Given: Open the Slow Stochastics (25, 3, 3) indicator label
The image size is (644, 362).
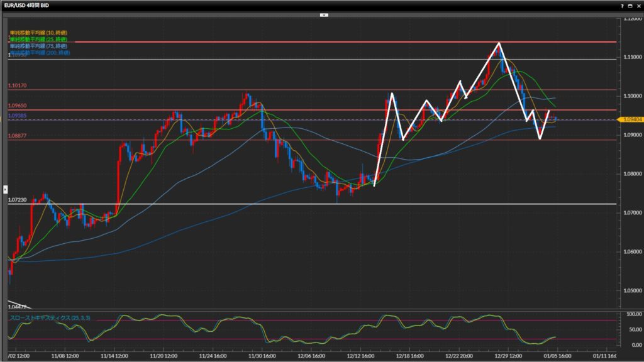Looking at the screenshot, I should (x=50, y=318).
